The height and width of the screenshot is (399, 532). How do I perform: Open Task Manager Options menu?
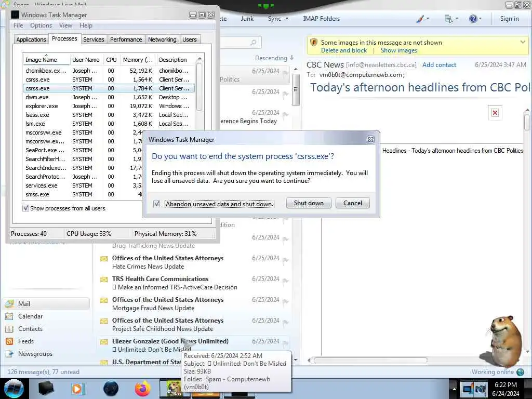pyautogui.click(x=41, y=25)
